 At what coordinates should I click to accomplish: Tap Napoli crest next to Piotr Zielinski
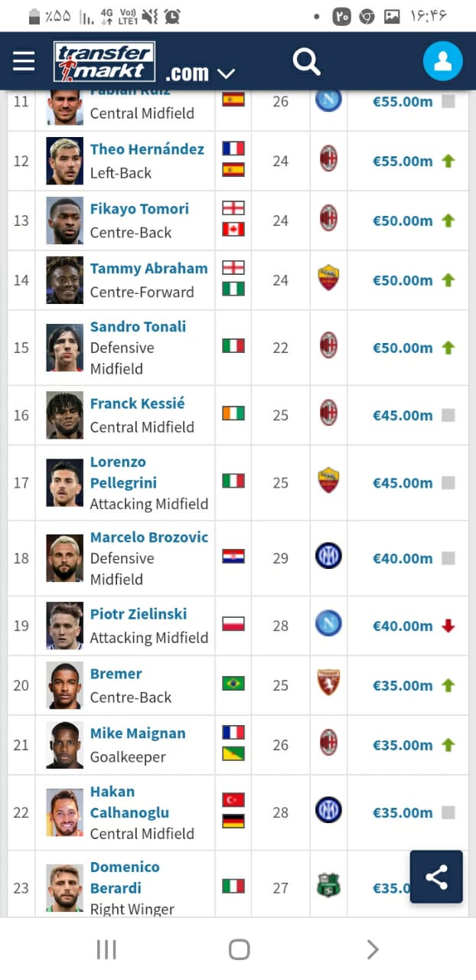tap(328, 624)
